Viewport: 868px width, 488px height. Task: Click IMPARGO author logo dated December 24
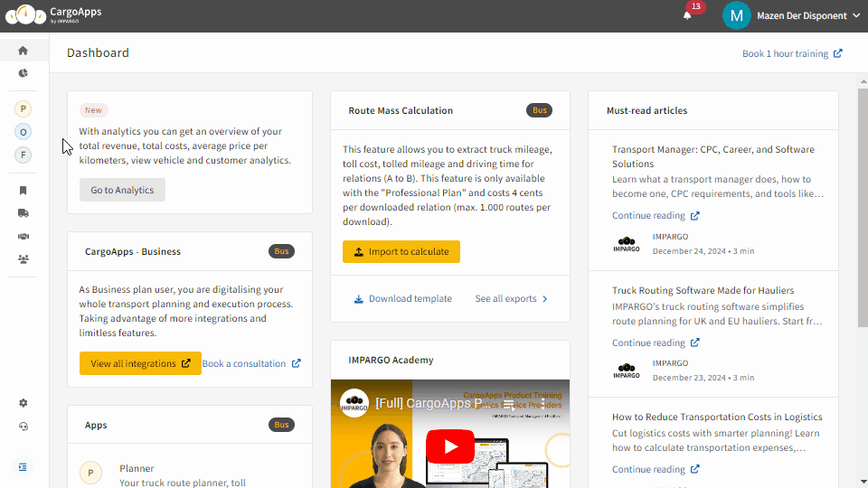pos(627,244)
